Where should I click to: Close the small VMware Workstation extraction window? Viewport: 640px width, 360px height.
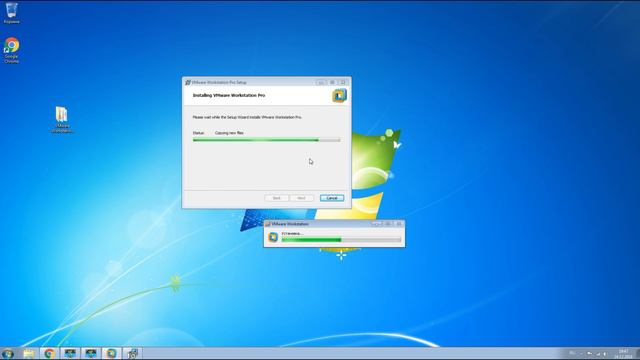tap(399, 224)
